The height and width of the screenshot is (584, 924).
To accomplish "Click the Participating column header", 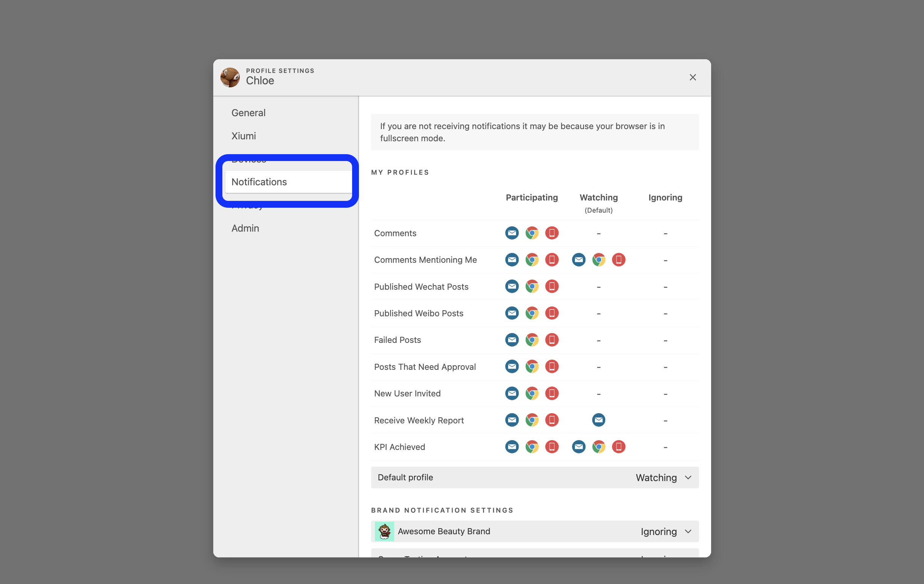I will [x=532, y=198].
